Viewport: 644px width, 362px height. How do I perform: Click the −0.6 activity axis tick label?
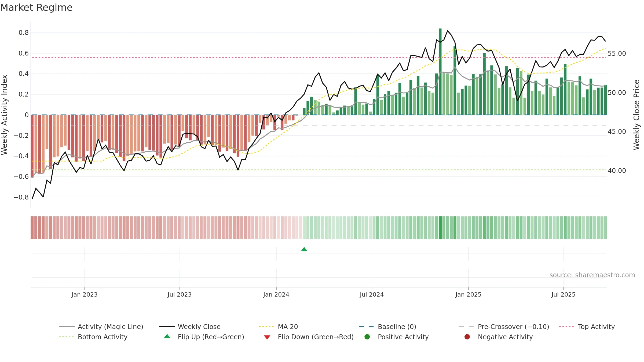21,177
